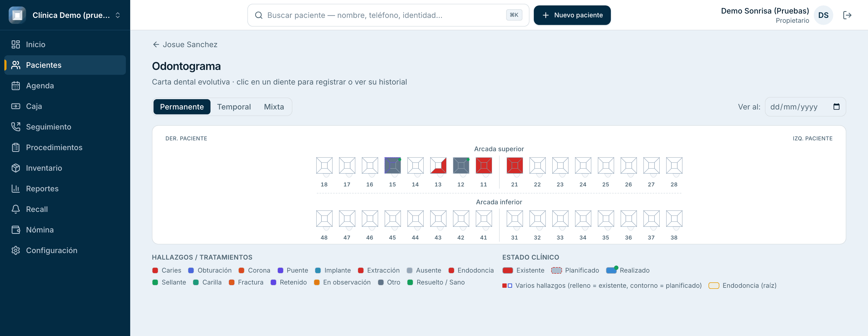Click the Existente status swatch

[x=508, y=270]
